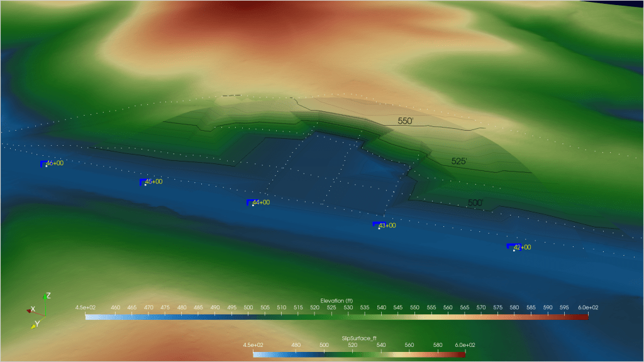Click the yellow 42+00 station text label
Screen dimensions: 644x362
click(x=522, y=247)
